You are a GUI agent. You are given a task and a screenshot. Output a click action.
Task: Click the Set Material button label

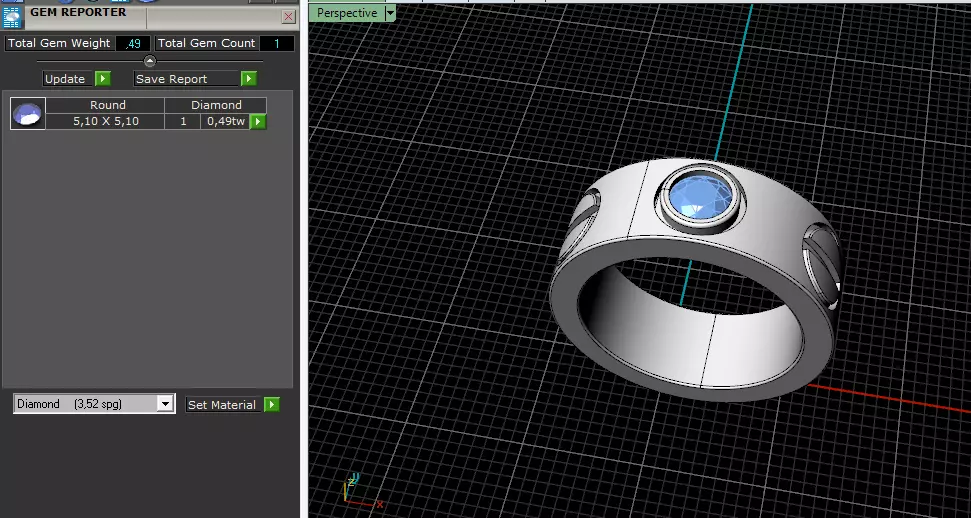pyautogui.click(x=224, y=405)
